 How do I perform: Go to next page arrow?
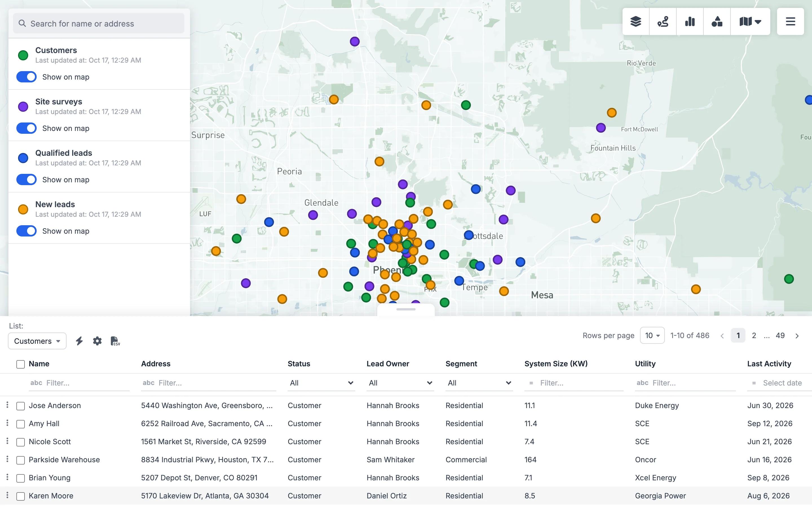(797, 336)
